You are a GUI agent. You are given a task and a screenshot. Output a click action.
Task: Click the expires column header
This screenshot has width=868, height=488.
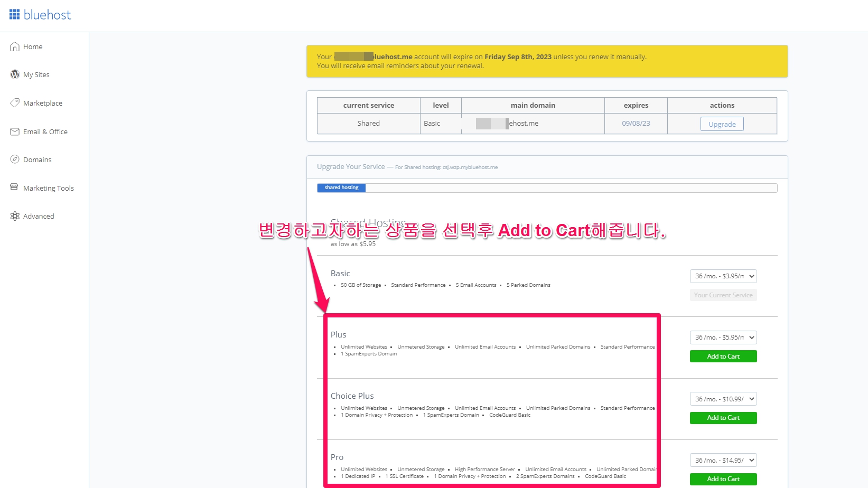[636, 105]
